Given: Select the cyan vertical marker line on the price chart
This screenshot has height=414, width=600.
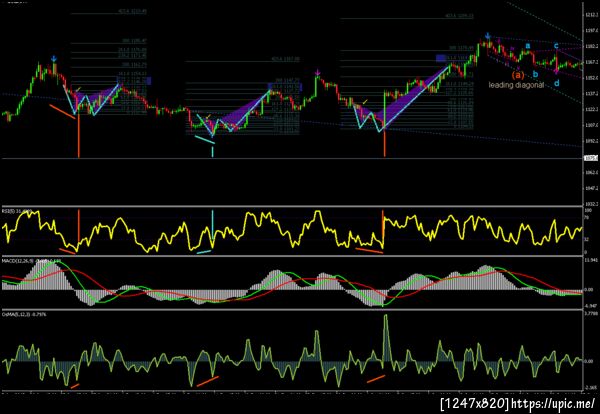Looking at the screenshot, I should pos(212,152).
